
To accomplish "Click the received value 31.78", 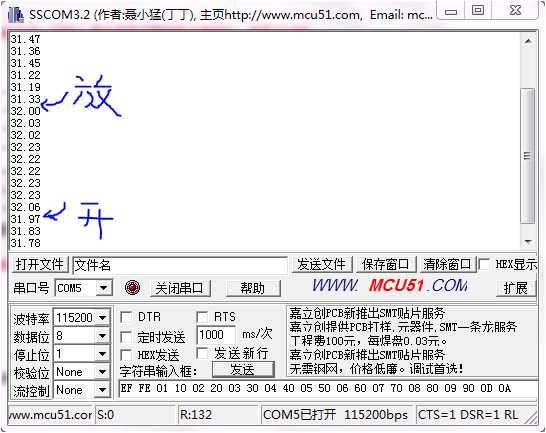I will tap(25, 243).
